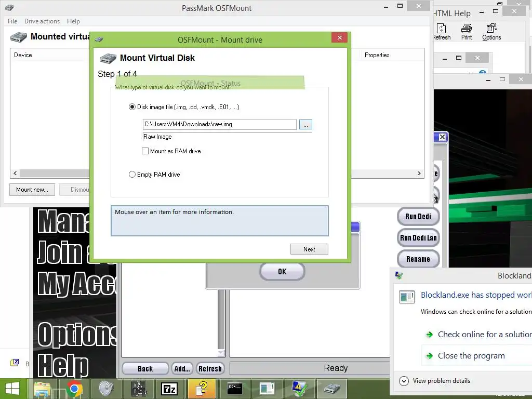
Task: Click disk icon beside Mount Virtual Disk heading
Action: tap(108, 58)
